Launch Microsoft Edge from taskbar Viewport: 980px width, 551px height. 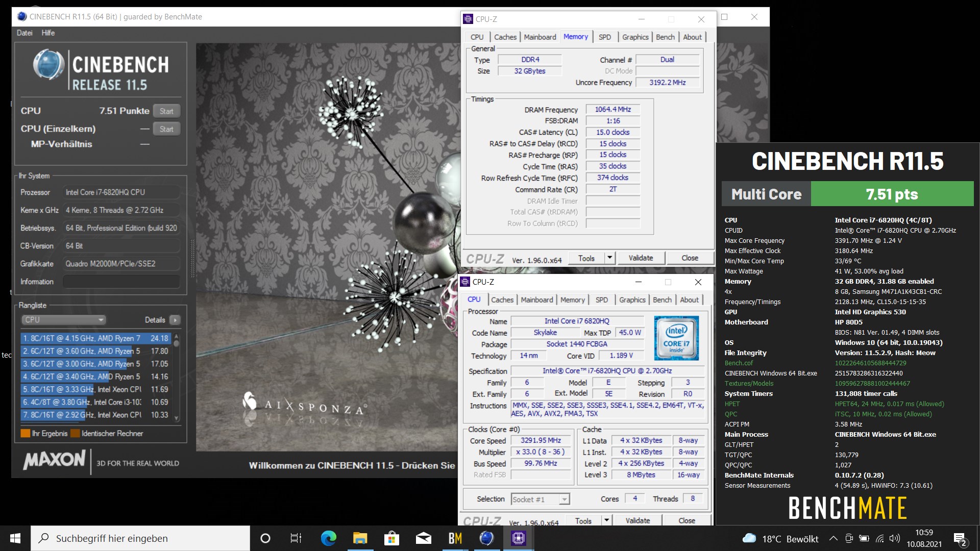(x=328, y=538)
